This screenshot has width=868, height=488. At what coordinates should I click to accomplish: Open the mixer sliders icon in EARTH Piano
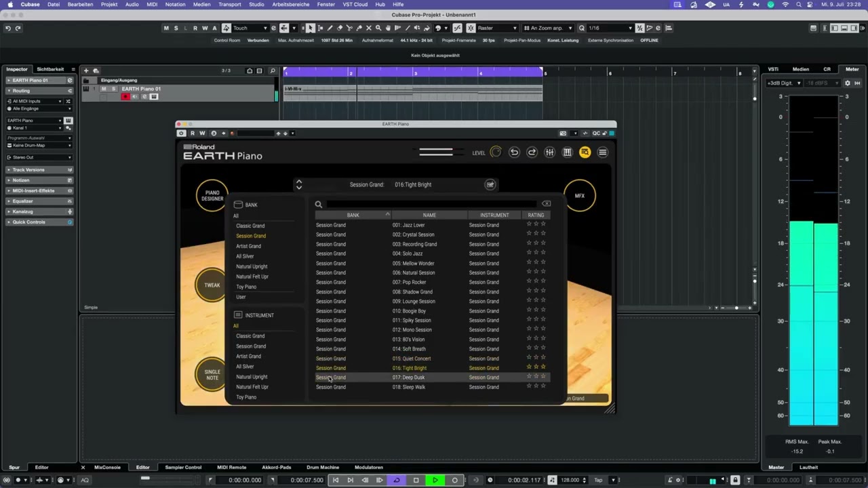point(549,152)
